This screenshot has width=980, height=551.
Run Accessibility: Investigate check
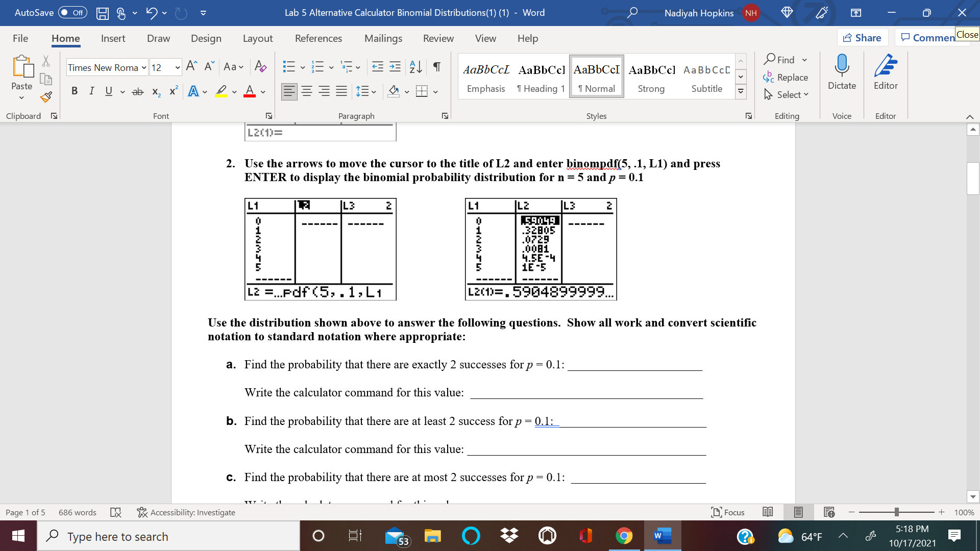tap(186, 512)
